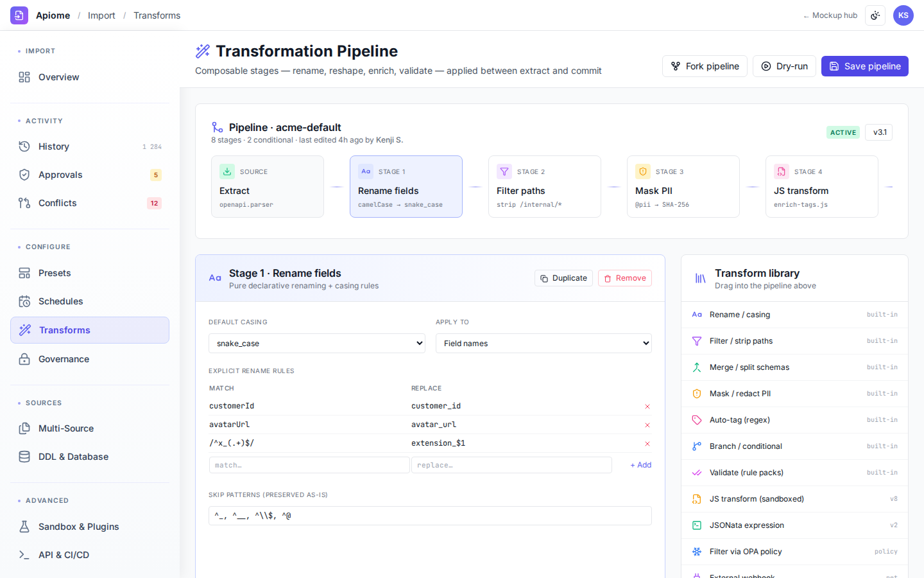Click the Validate (rule packs) check icon
924x578 pixels.
pyautogui.click(x=697, y=473)
